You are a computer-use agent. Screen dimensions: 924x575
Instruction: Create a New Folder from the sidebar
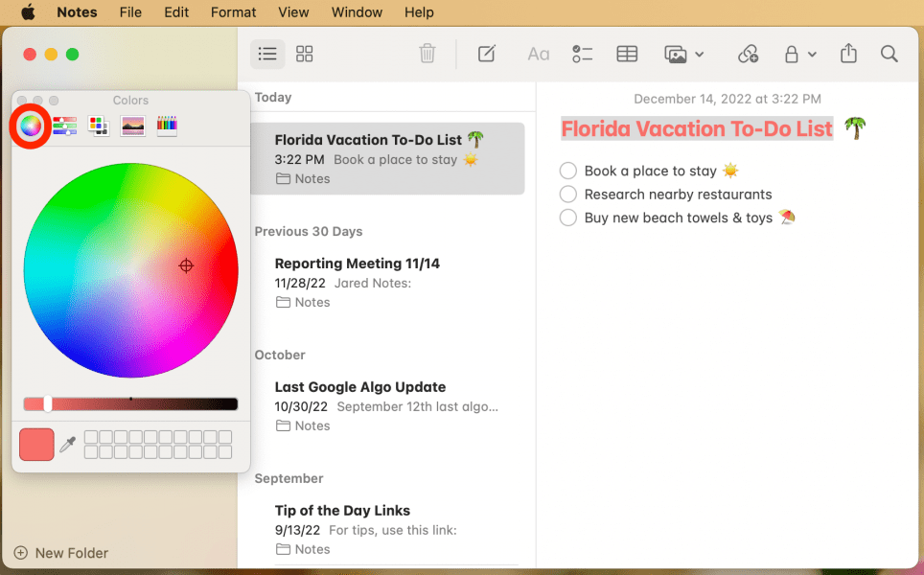[60, 553]
